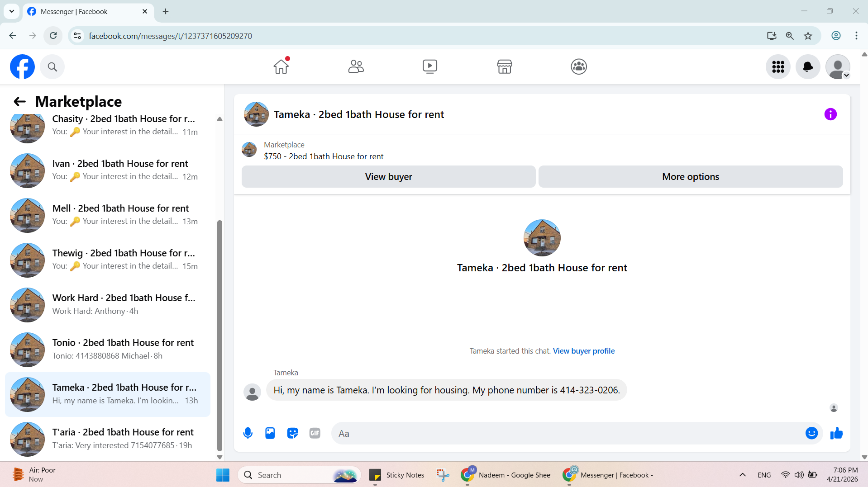Switch to Nadeem - Google Sheets taskbar window
This screenshot has width=868, height=487.
(506, 475)
